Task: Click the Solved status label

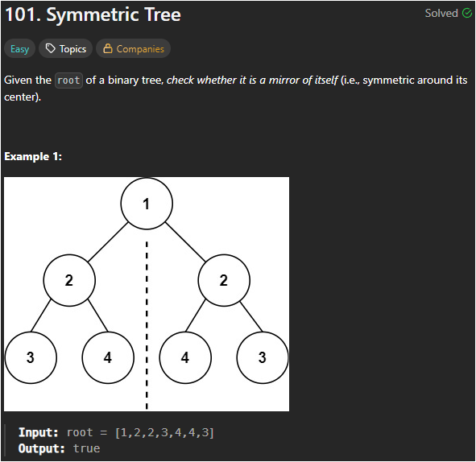Action: 441,13
